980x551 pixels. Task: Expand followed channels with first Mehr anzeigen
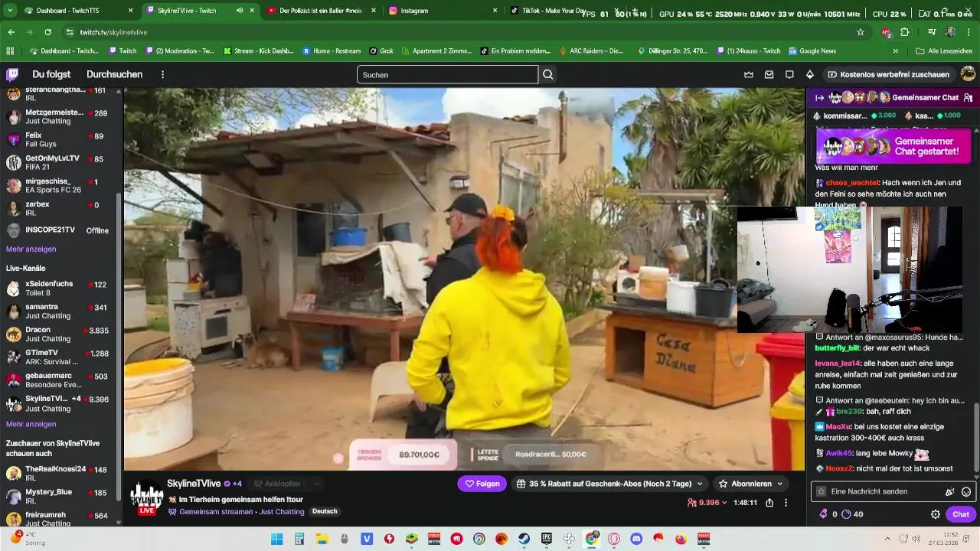click(x=31, y=249)
